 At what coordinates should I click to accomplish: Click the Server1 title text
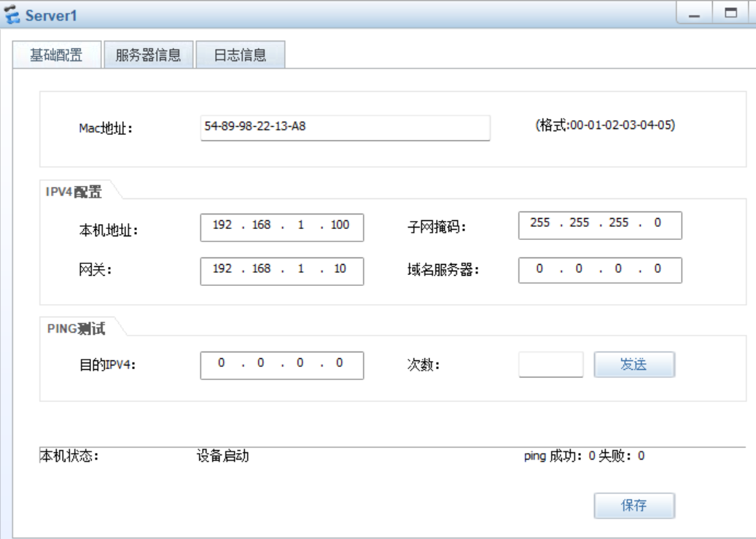(x=51, y=15)
